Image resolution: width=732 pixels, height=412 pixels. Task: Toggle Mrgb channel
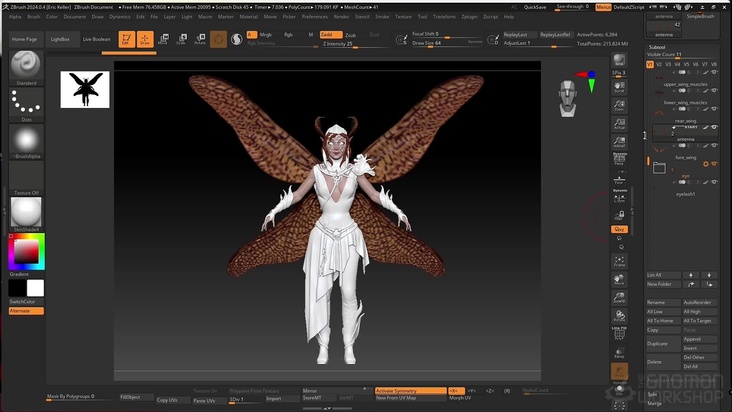point(266,35)
